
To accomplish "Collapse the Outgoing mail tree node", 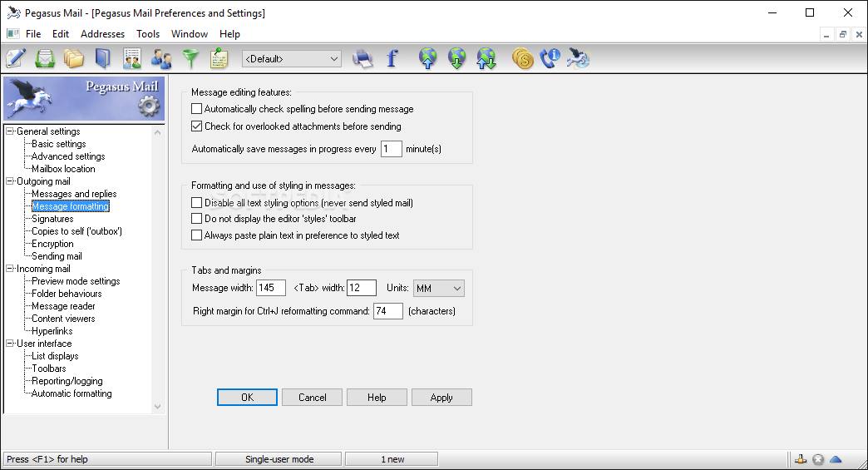I will tap(10, 181).
